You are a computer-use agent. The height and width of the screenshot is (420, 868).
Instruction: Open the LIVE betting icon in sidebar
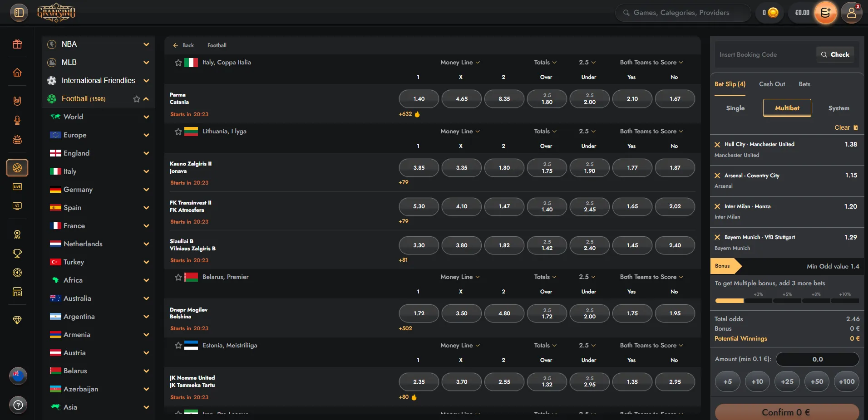[17, 186]
